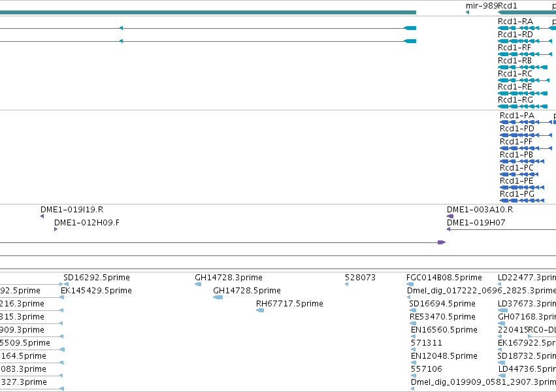Click the FGC014B08.5prime EST block
The image size is (556, 392).
[x=410, y=284]
